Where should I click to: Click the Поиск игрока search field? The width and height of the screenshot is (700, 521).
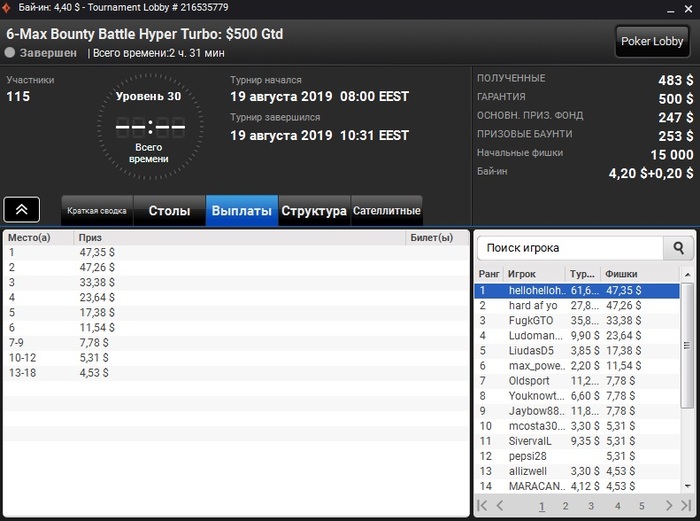tap(570, 248)
